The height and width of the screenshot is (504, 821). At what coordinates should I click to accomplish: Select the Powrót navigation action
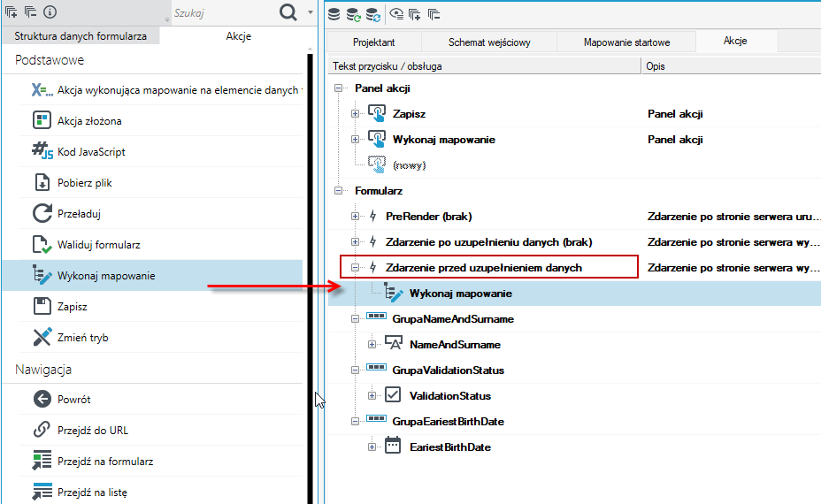point(161,400)
